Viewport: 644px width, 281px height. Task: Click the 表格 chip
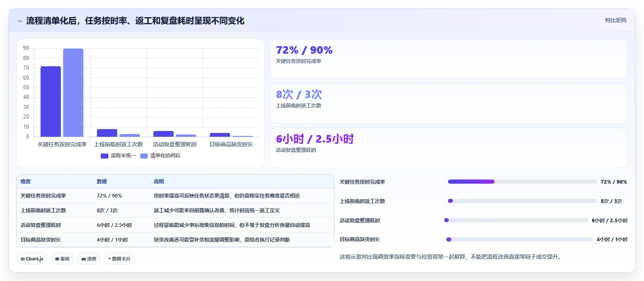pos(62,259)
